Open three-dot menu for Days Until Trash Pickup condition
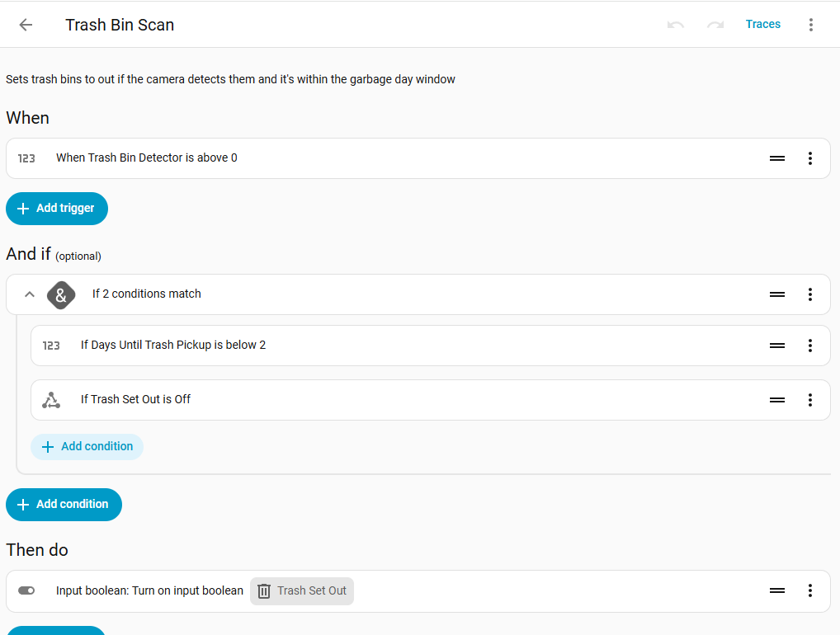Viewport: 840px width, 635px height. tap(810, 346)
